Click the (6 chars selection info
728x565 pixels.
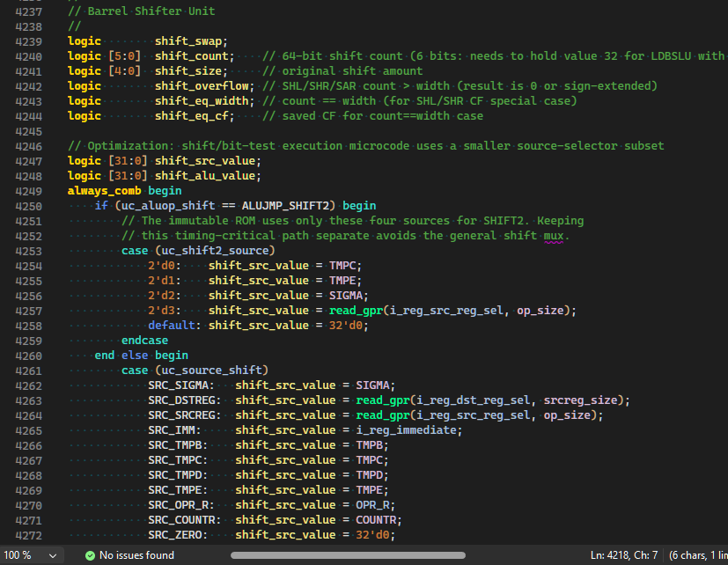point(698,555)
